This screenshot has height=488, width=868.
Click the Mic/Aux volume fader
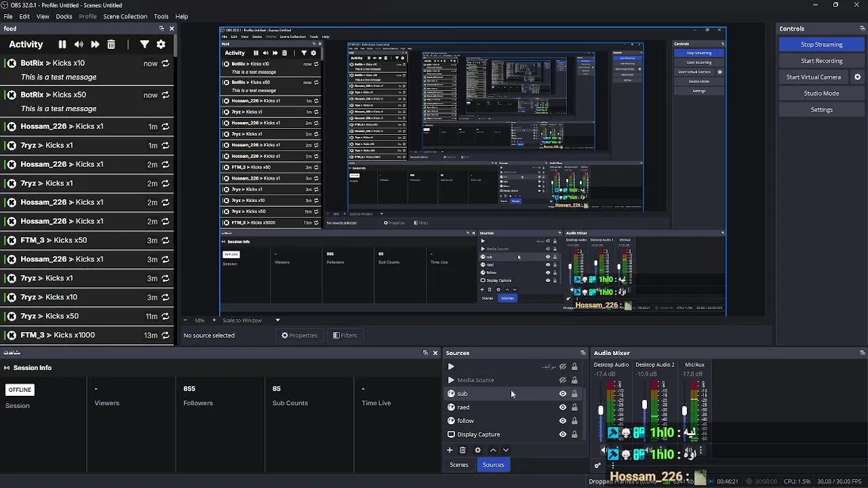(x=685, y=411)
